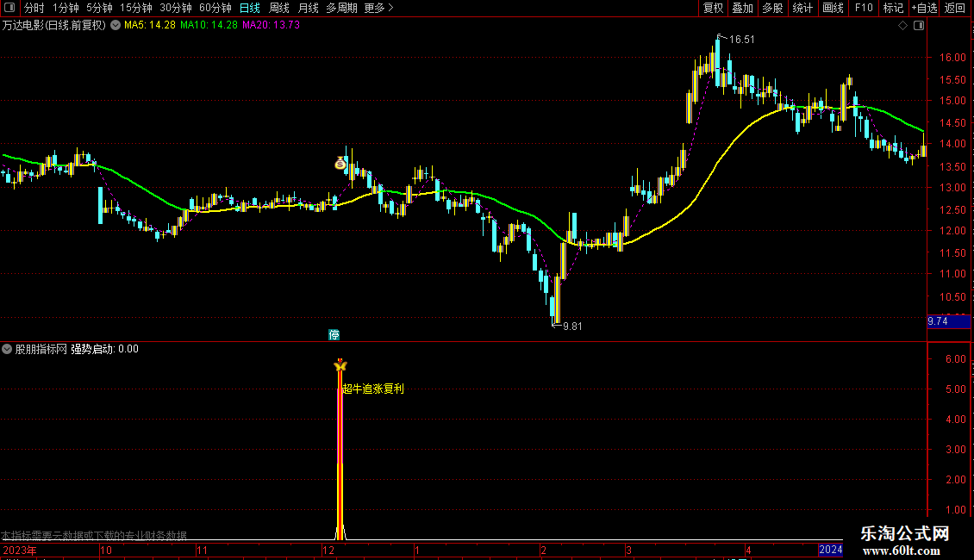
Task: Select the 1分钟 period
Action: (66, 8)
